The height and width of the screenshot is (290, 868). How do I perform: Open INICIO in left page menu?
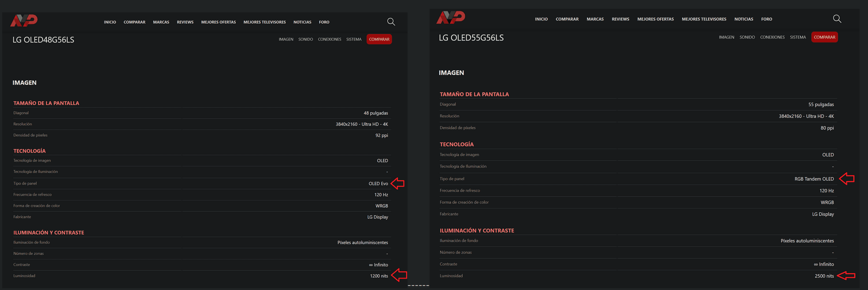pos(110,22)
